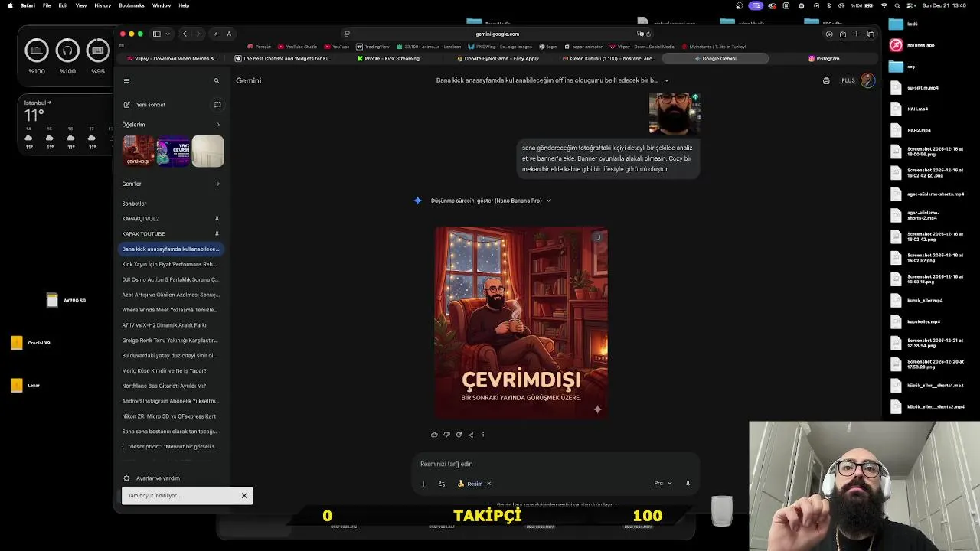The height and width of the screenshot is (551, 980).
Task: Expand the Öğelerim section arrow
Action: [218, 125]
